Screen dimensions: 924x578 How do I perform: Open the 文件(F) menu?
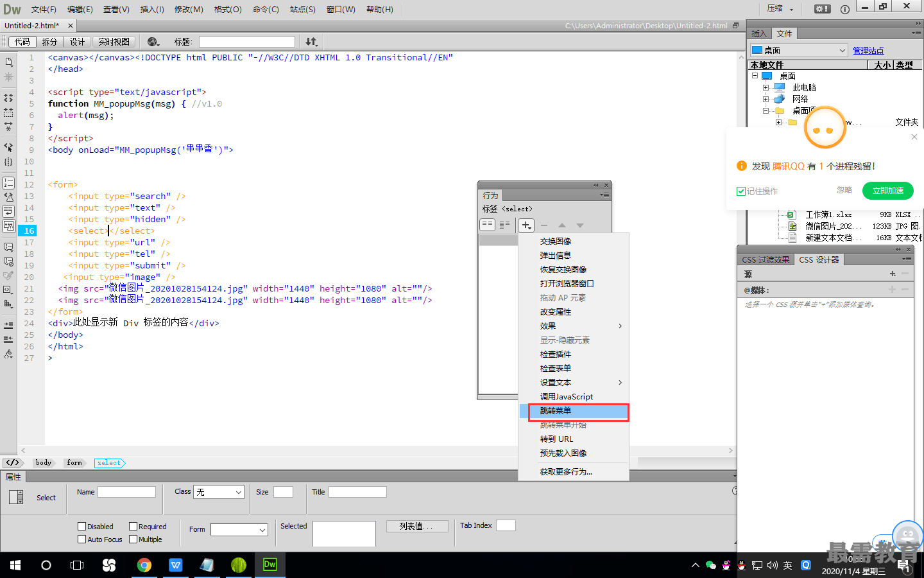tap(44, 10)
